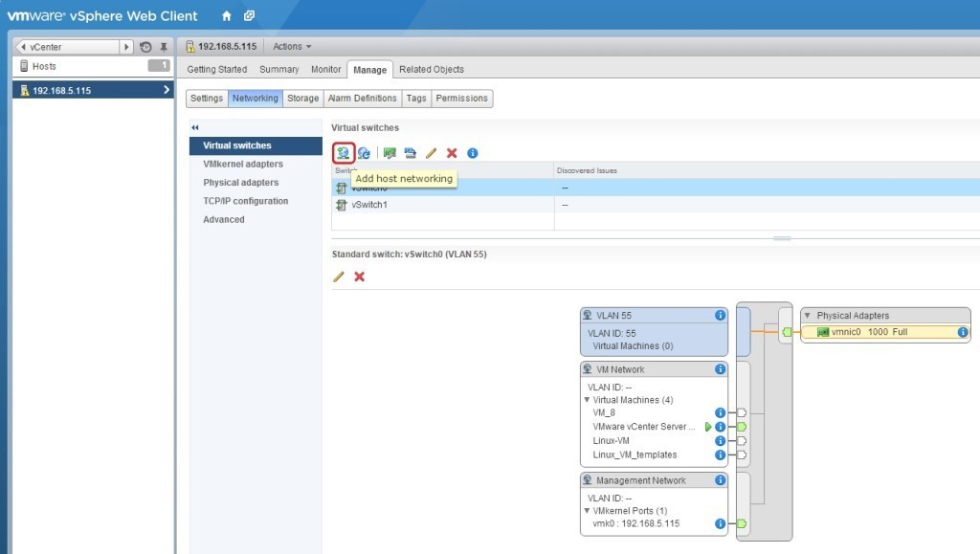Click the pencil edit icon in the virtual switches toolbar
The image size is (980, 554).
coord(431,153)
